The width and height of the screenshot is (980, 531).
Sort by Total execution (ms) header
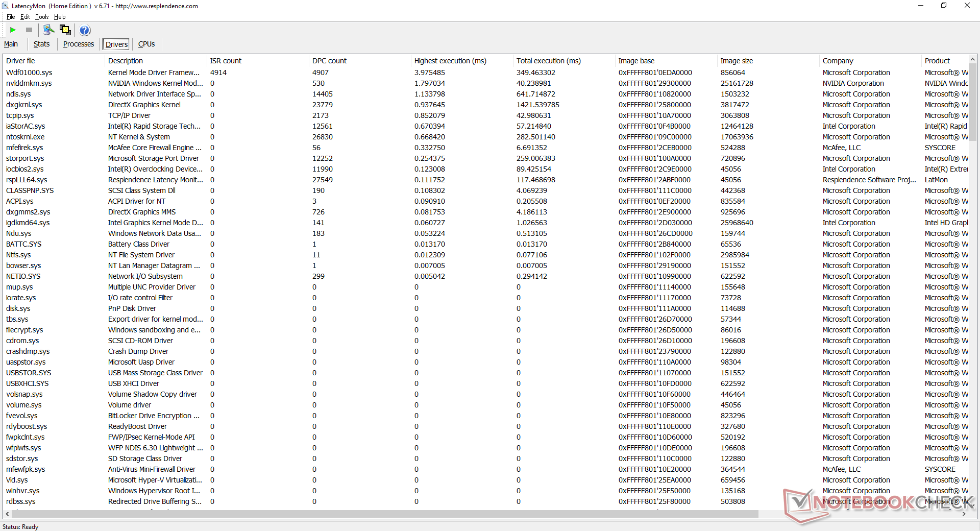coord(564,61)
